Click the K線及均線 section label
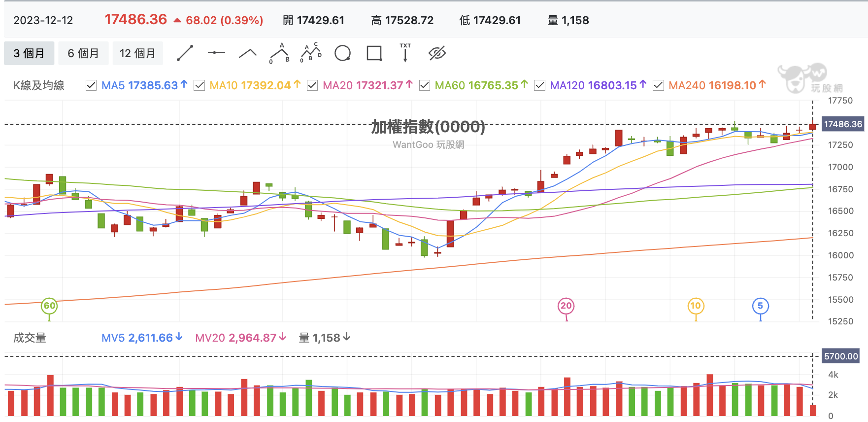 [x=38, y=85]
